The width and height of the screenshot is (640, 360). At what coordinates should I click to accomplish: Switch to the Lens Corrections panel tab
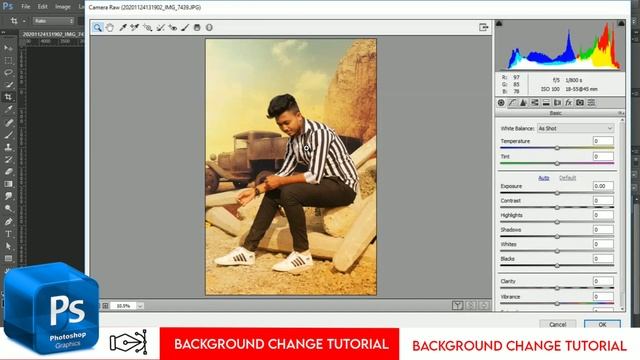[x=557, y=103]
